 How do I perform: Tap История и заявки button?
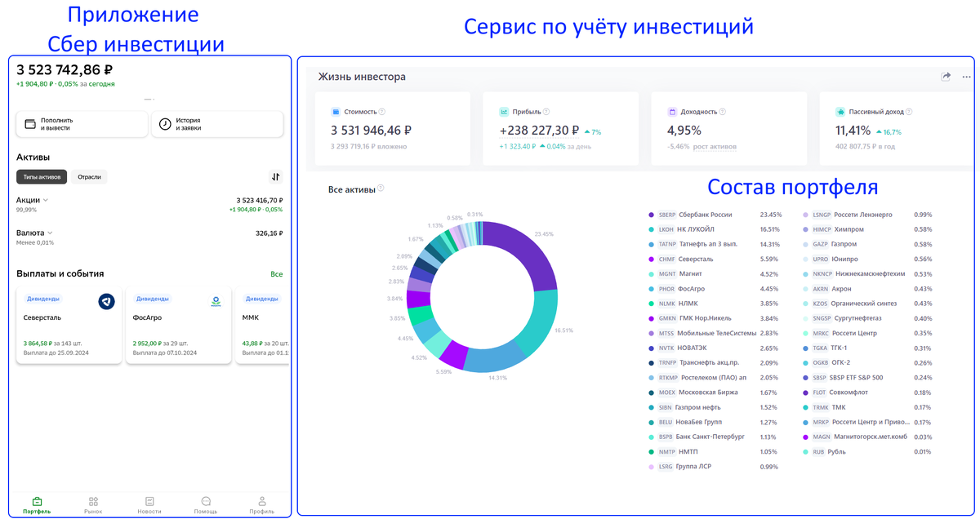(x=217, y=124)
